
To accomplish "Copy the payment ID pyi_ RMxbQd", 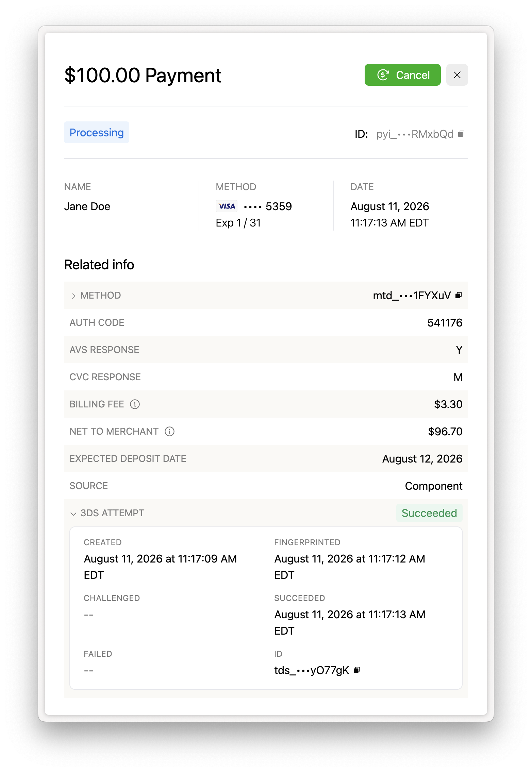I will (461, 134).
